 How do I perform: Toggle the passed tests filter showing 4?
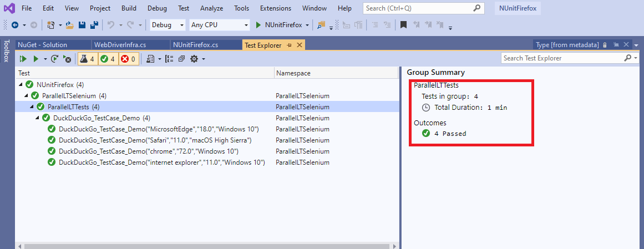coord(108,59)
